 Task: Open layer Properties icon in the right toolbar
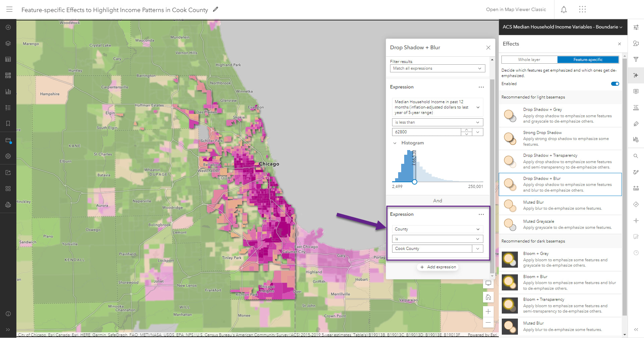pos(636,27)
